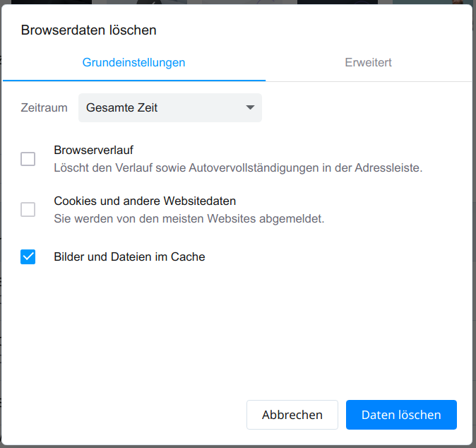476x448 pixels.
Task: Click the Browserverlauf description about Adressleiste
Action: pos(238,167)
